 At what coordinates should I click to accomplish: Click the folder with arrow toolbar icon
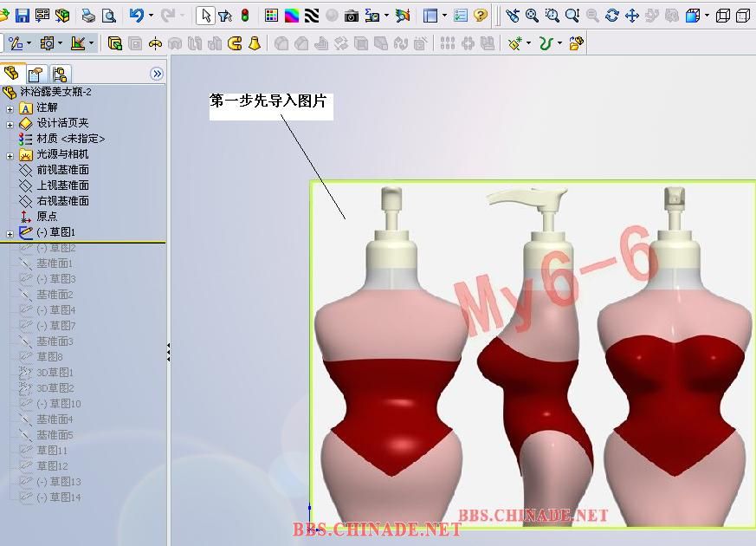[577, 44]
